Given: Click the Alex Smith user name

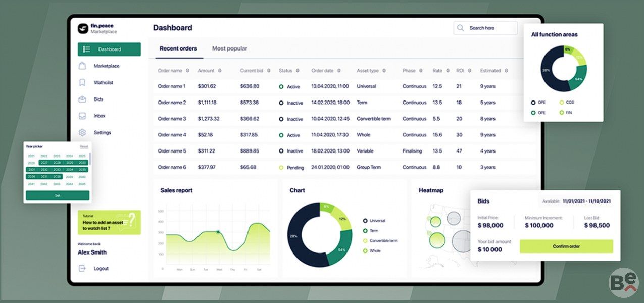Looking at the screenshot, I should click(x=92, y=252).
